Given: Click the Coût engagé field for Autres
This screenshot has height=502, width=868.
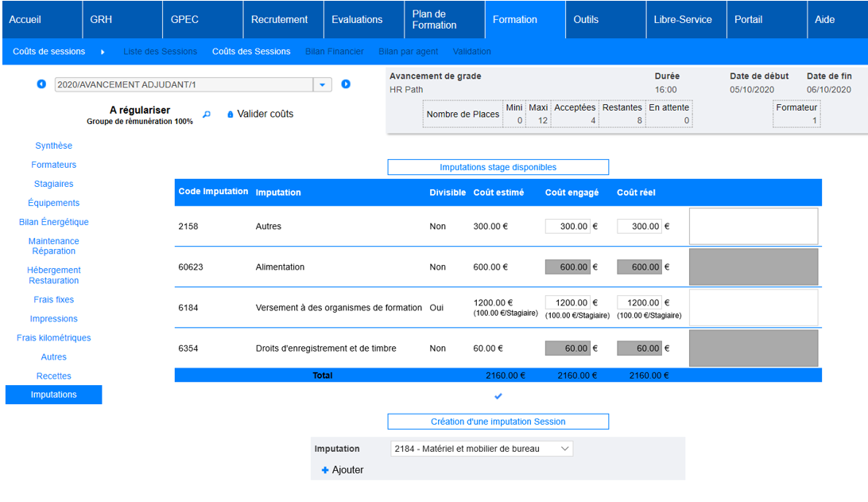Looking at the screenshot, I should (568, 227).
